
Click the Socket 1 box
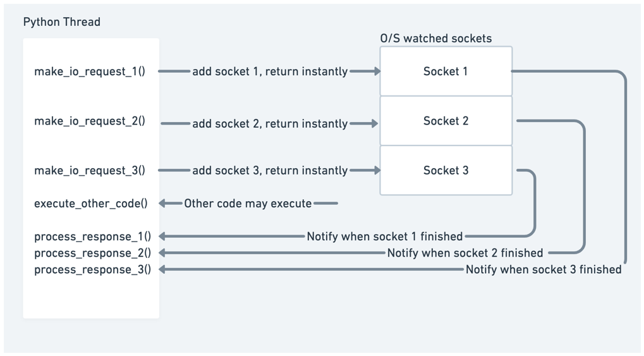(x=446, y=71)
